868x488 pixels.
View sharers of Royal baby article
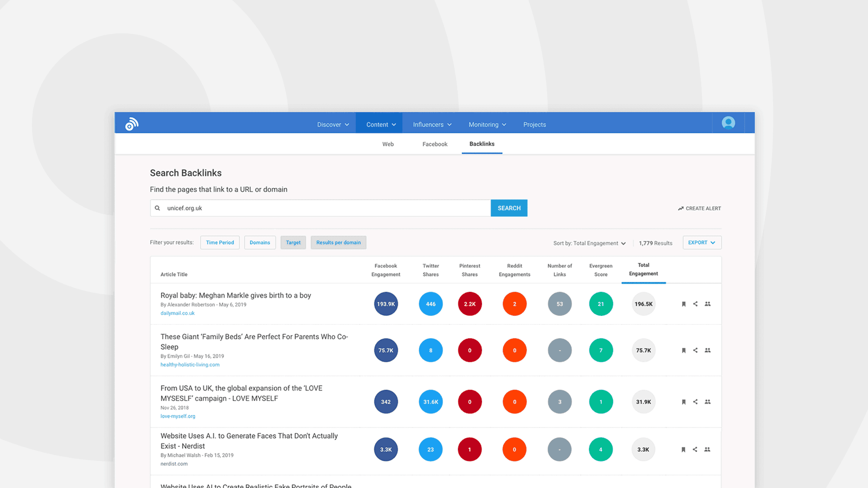[x=708, y=304]
